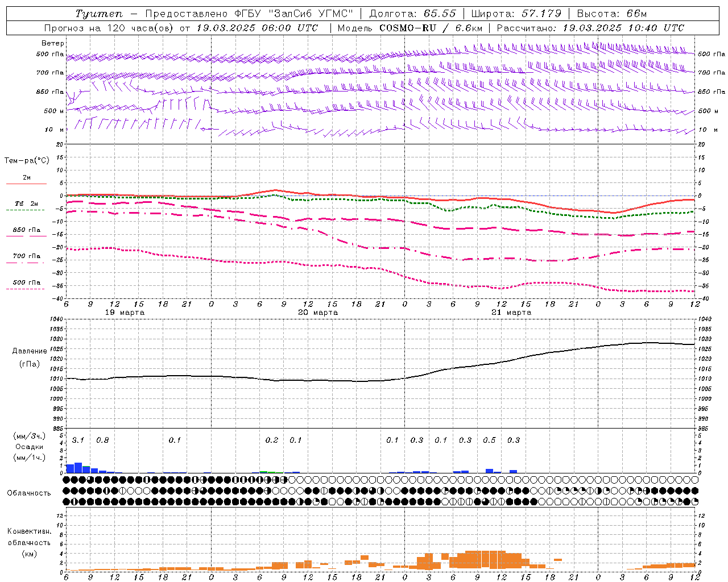
Task: Click the dotted line under temperature legend "500 гПа"
Action: 26,289
